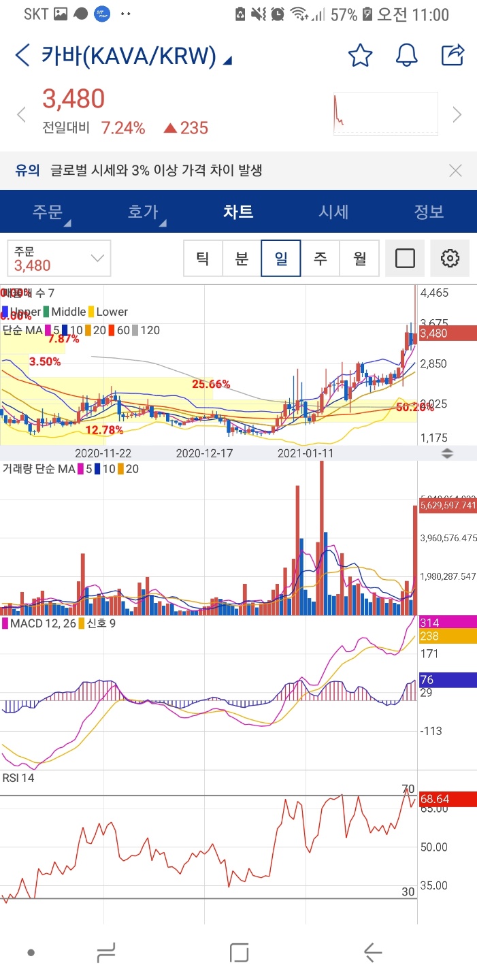Select the 월 monthly chart interval
477x980 pixels.
coord(359,259)
